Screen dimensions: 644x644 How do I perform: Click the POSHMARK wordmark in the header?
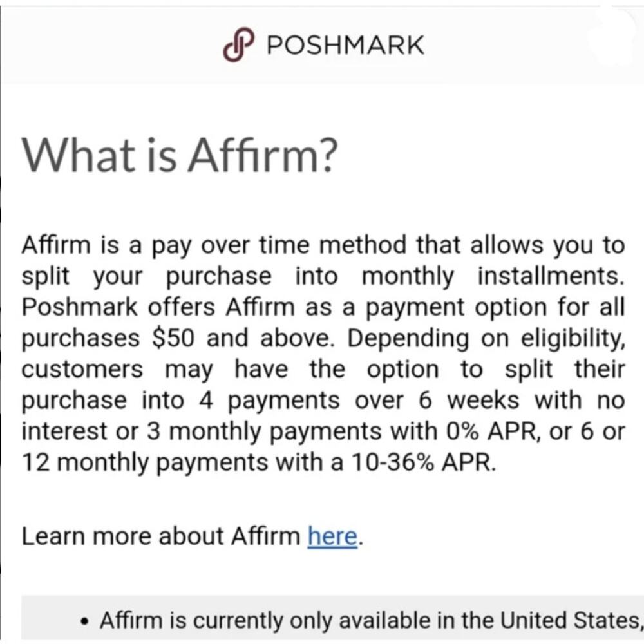coord(345,44)
